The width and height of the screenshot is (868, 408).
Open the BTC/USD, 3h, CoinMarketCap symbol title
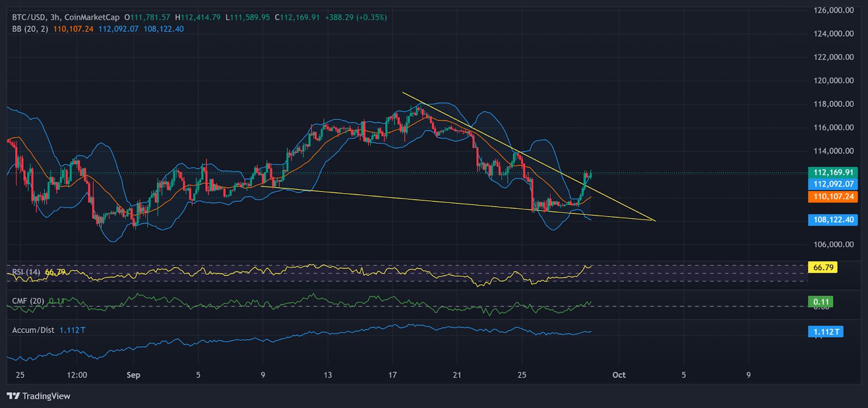coord(66,17)
